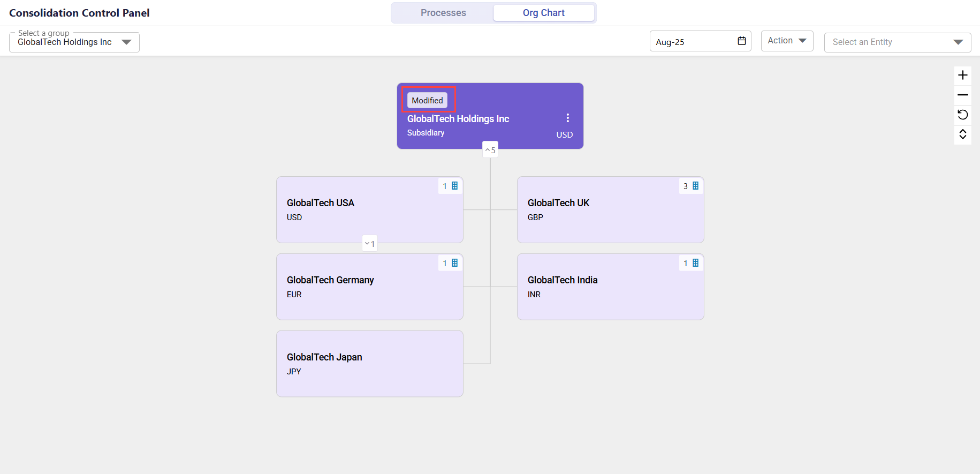Screen dimensions: 980x474
Task: Click the Aug-25 period date field
Action: click(x=693, y=42)
